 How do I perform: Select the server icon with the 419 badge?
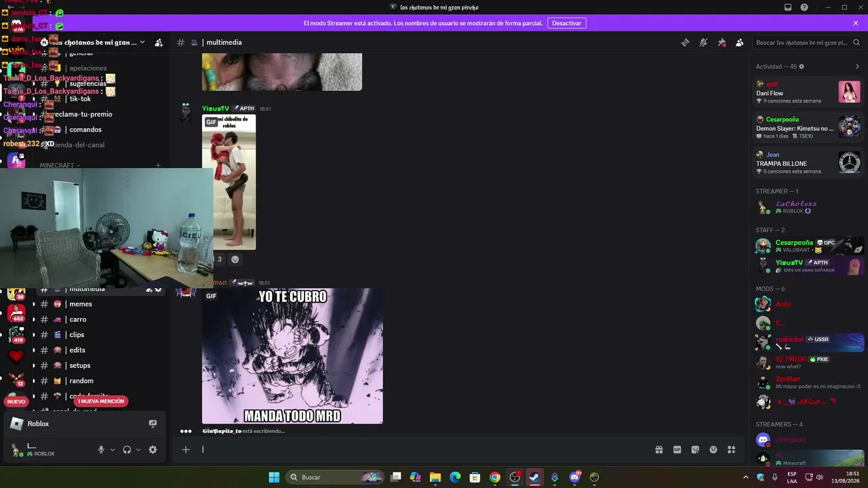tap(16, 335)
